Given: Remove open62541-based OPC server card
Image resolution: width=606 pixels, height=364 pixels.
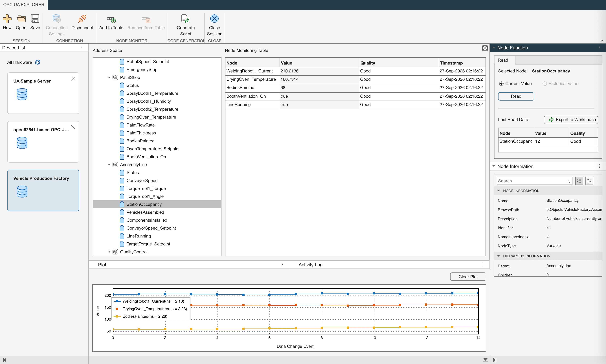Looking at the screenshot, I should [x=73, y=127].
